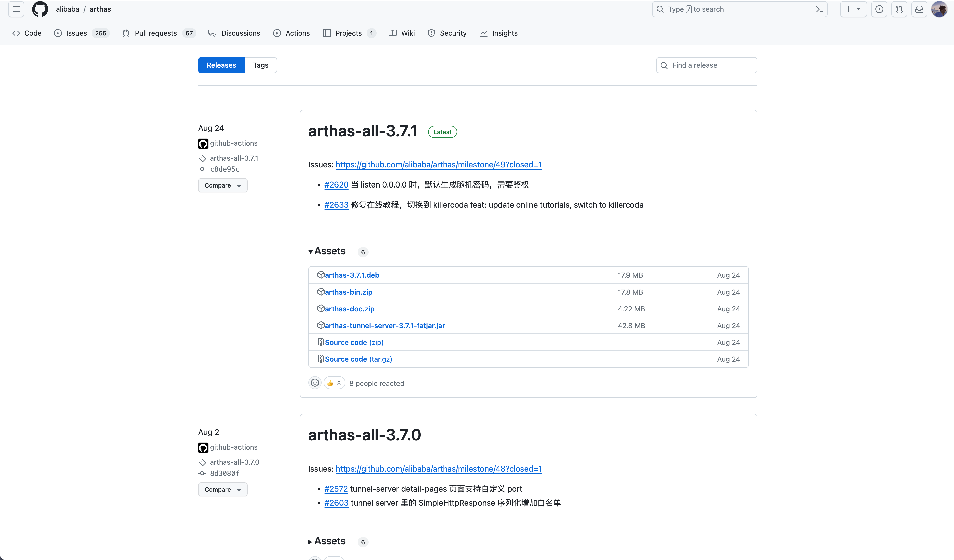Open your pull requests header icon
Screen dimensions: 954x560
pos(899,9)
